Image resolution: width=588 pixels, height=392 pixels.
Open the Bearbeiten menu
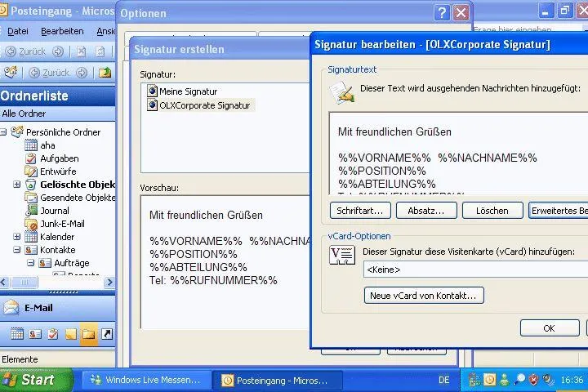point(62,31)
